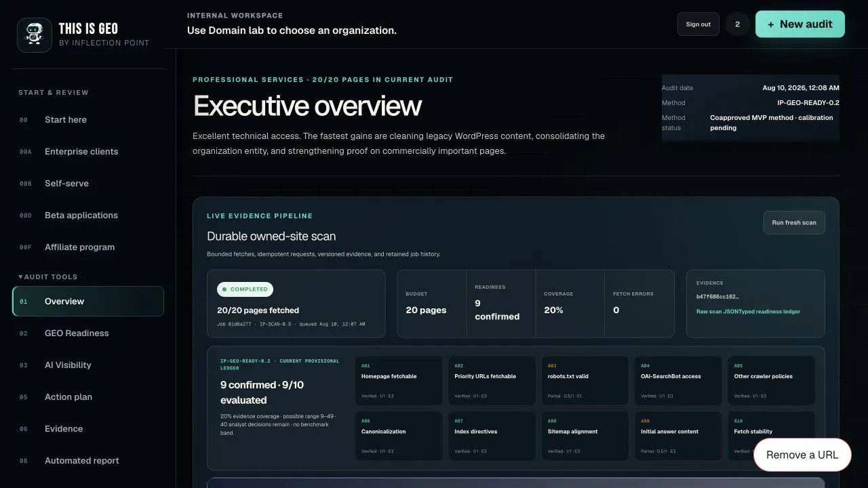
Task: Open the Raw scan JSON link
Action: point(718,312)
